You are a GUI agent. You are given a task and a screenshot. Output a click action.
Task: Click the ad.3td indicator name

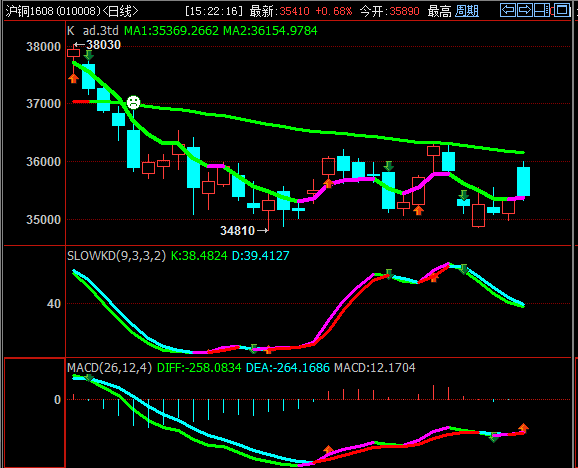pos(101,31)
